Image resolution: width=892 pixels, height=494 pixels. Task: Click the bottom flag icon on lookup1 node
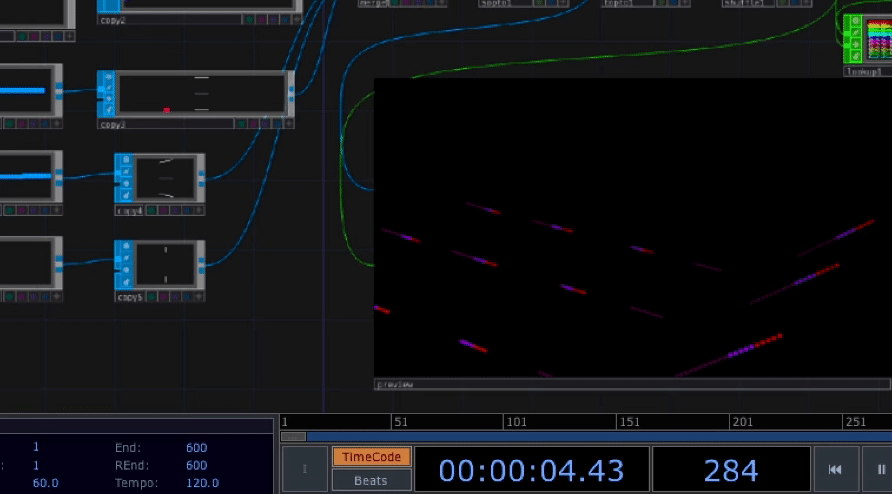(855, 57)
